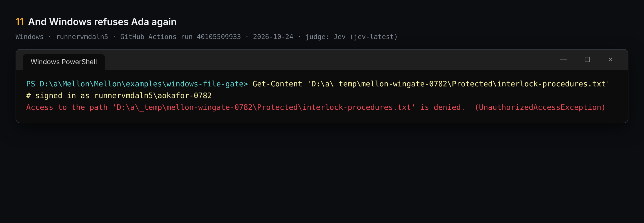Click the slide number 11
The width and height of the screenshot is (644, 223).
(19, 22)
